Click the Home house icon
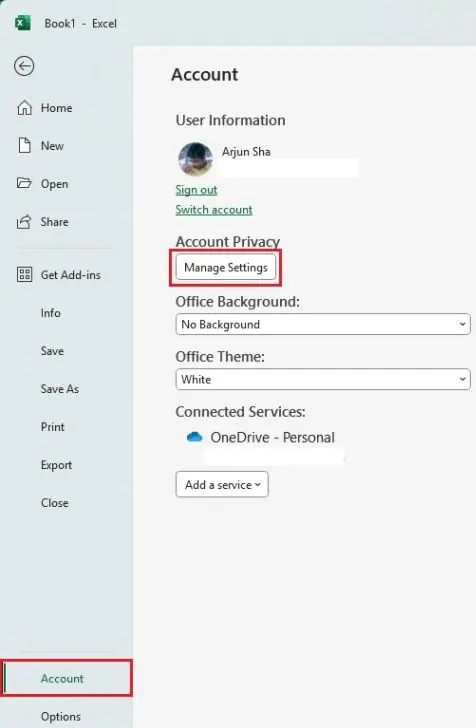The height and width of the screenshot is (728, 476). 25,108
